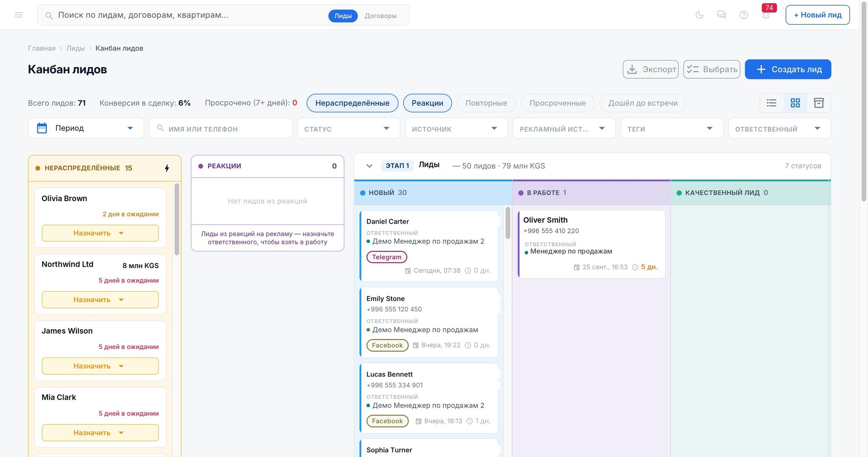Click the scrollbar in Нераспределённые column
Screen dimensions: 868x457
pyautogui.click(x=177, y=219)
